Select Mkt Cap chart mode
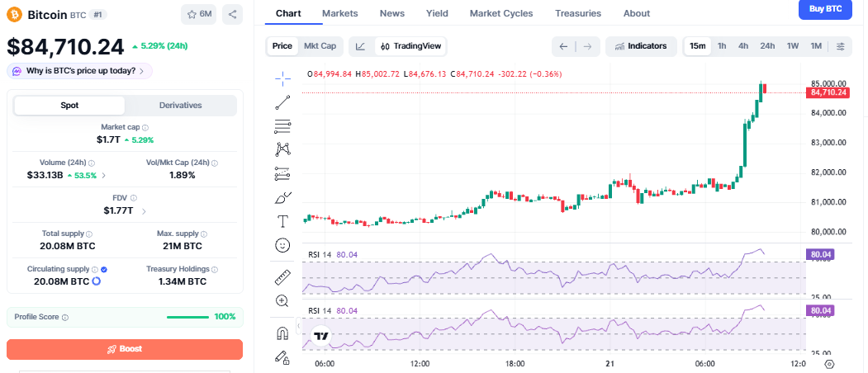This screenshot has width=868, height=373. point(320,46)
